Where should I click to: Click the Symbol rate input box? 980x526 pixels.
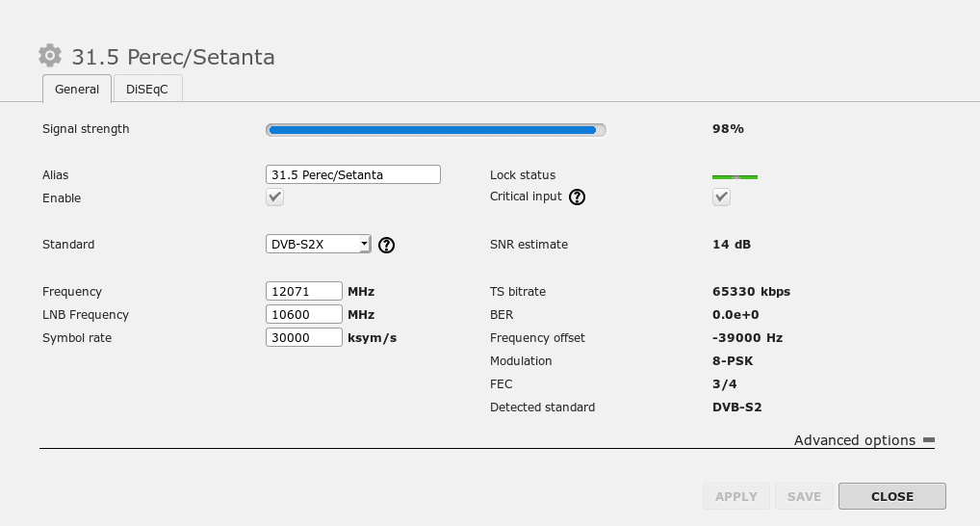303,337
